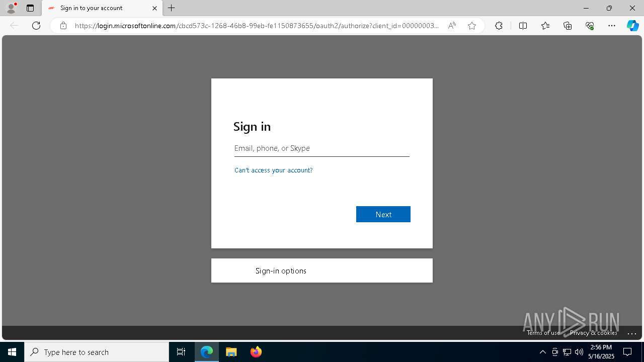
Task: Refresh the page
Action: (36, 26)
